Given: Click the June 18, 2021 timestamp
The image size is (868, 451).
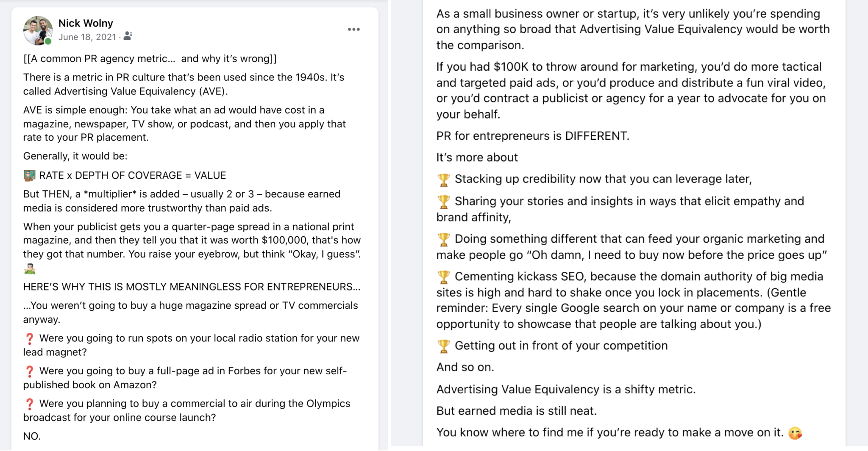Looking at the screenshot, I should point(87,37).
